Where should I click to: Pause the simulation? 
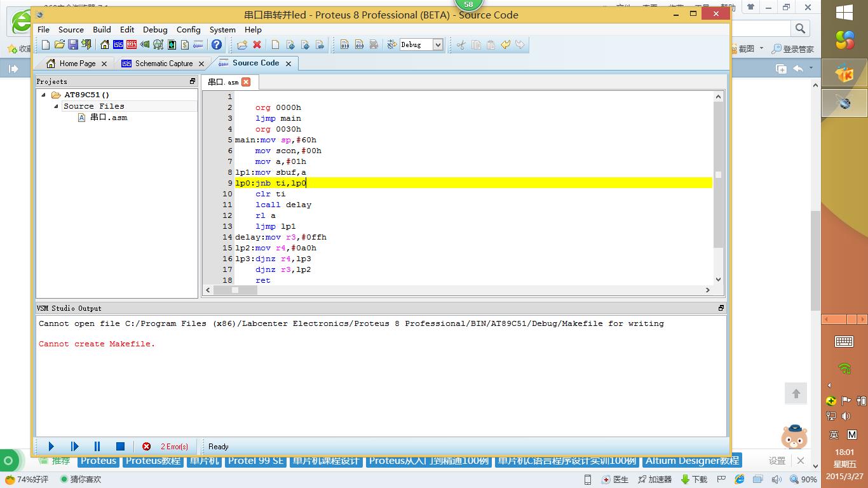pyautogui.click(x=97, y=447)
